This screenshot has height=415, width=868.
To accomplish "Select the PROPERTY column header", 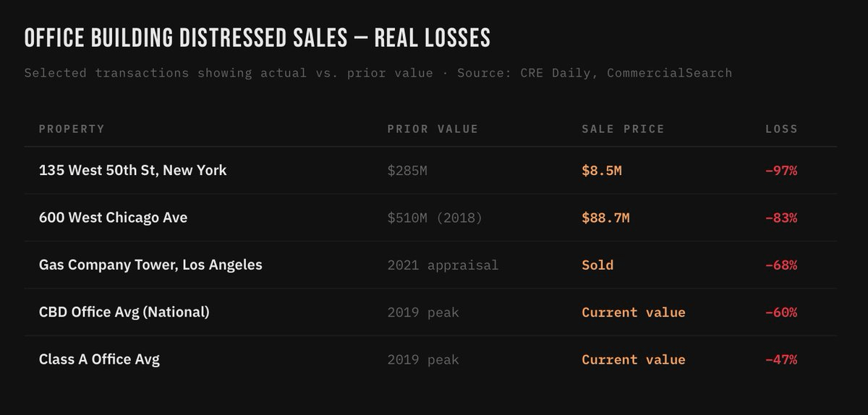I will [x=72, y=129].
